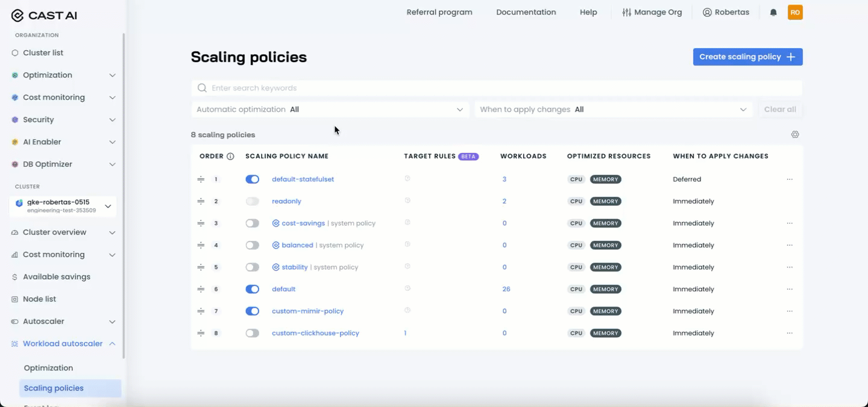Click the table settings gear icon
Screen dimensions: 868x407
(795, 135)
